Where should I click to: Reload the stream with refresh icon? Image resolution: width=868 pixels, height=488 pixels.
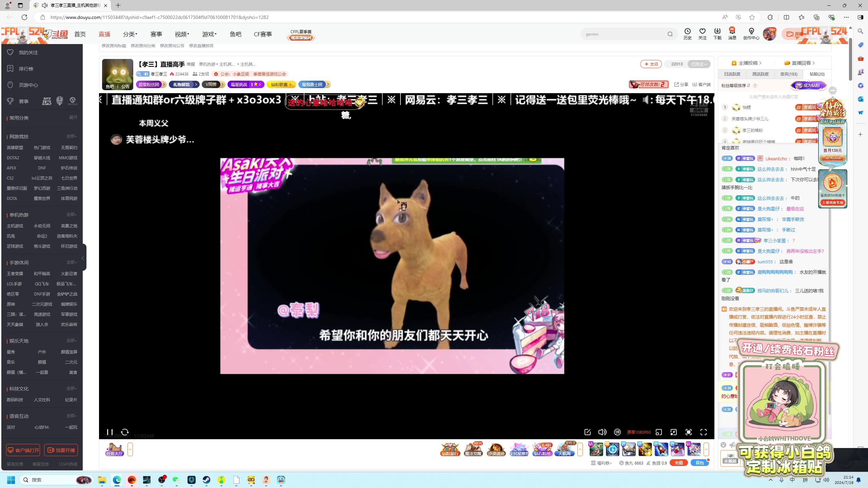click(x=125, y=432)
